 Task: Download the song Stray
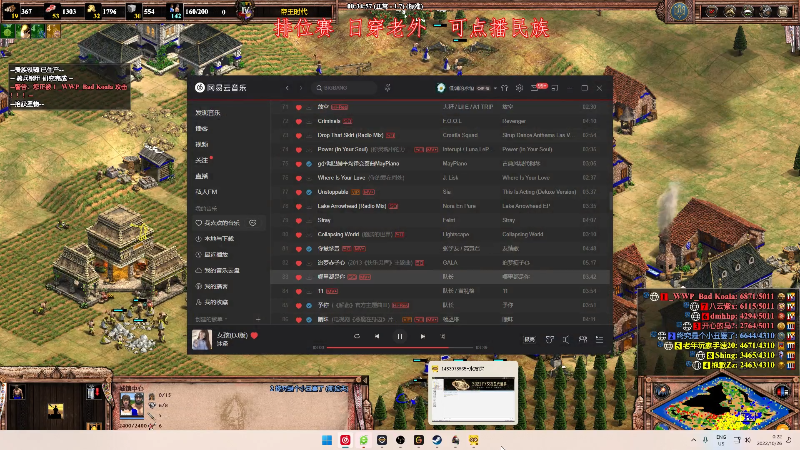309,220
